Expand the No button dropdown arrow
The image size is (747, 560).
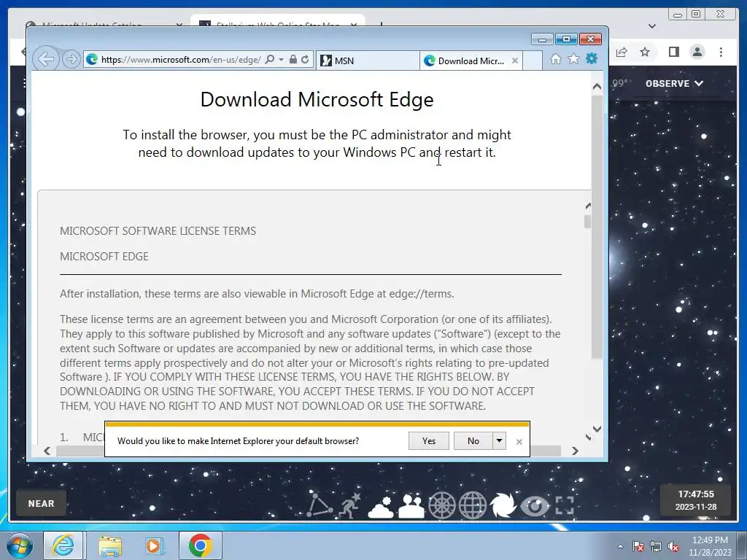click(x=499, y=441)
